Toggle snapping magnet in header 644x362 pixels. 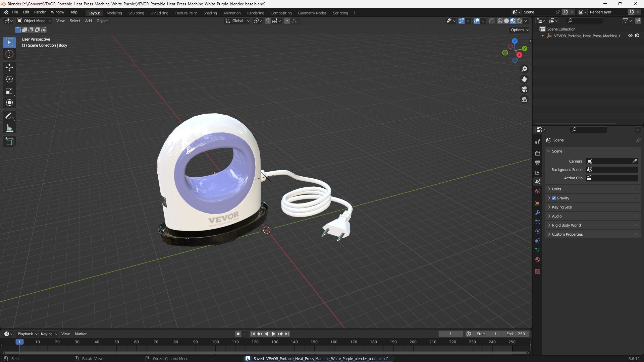click(268, 21)
